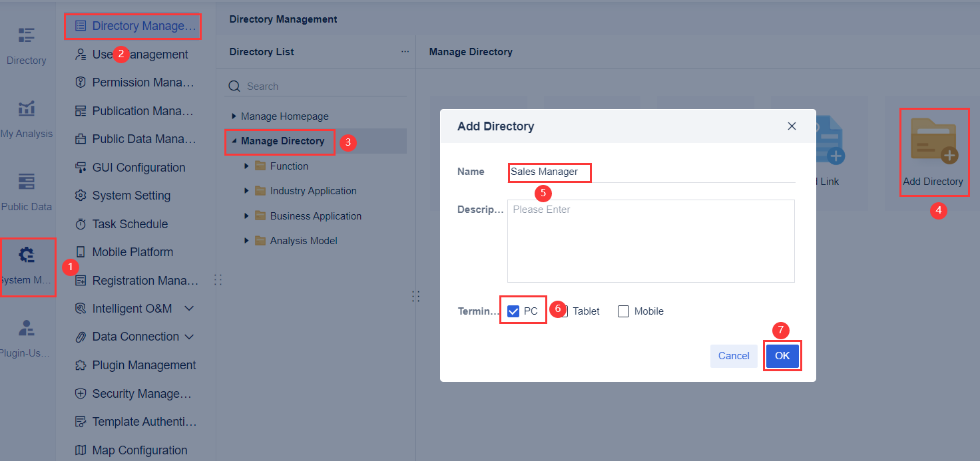Open GUI Configuration menu item
The width and height of the screenshot is (980, 461).
pyautogui.click(x=136, y=168)
